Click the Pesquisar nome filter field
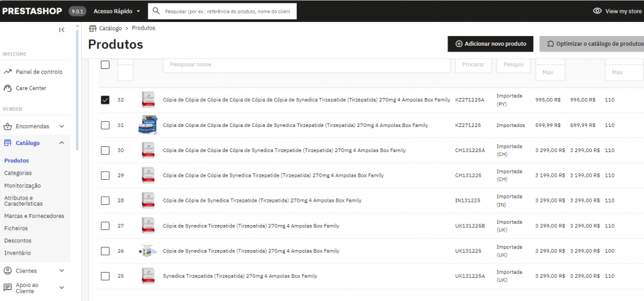The width and height of the screenshot is (644, 301). click(x=307, y=64)
